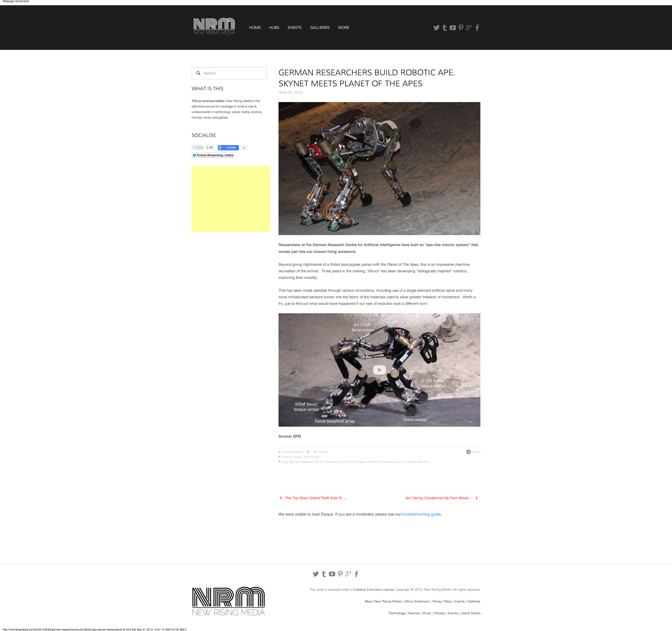
Task: Open Facebook icon in the top header
Action: 477,28
